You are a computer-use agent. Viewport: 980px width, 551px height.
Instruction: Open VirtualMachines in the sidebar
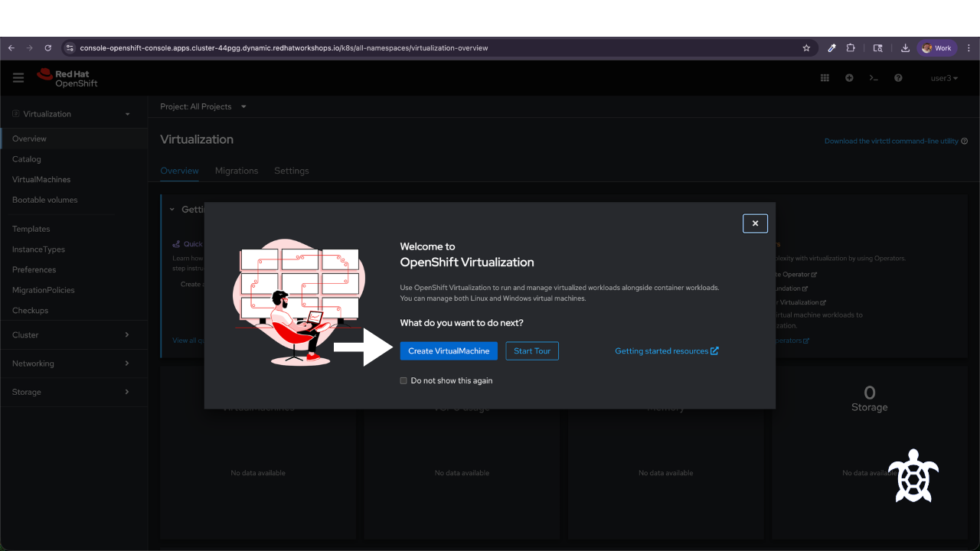click(73, 179)
